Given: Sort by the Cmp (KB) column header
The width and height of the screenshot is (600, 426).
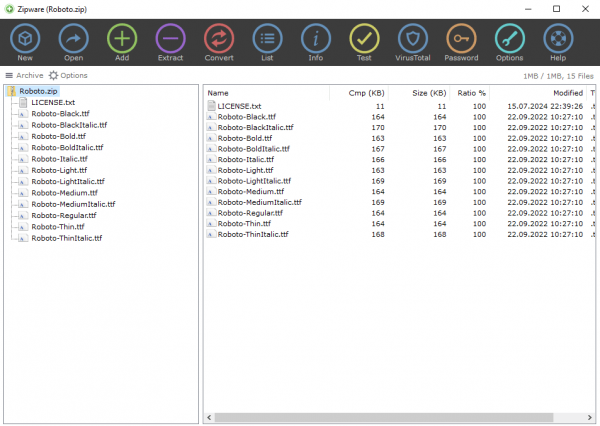Looking at the screenshot, I should pos(359,93).
